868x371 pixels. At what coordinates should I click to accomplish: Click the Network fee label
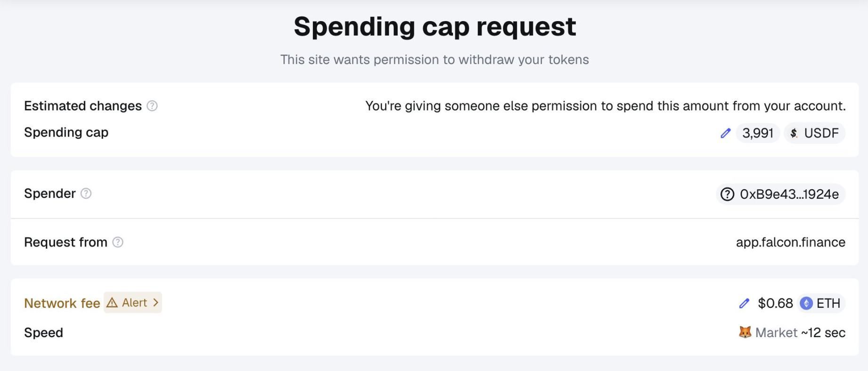pos(62,303)
